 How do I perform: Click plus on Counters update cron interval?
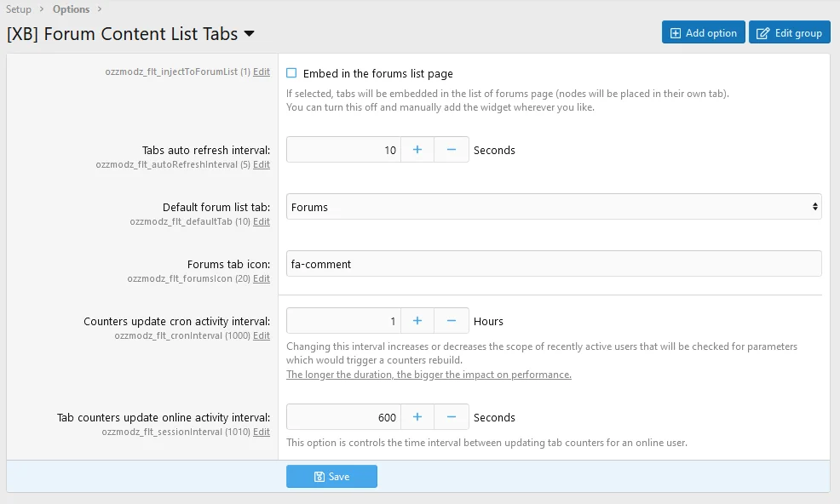pos(417,321)
